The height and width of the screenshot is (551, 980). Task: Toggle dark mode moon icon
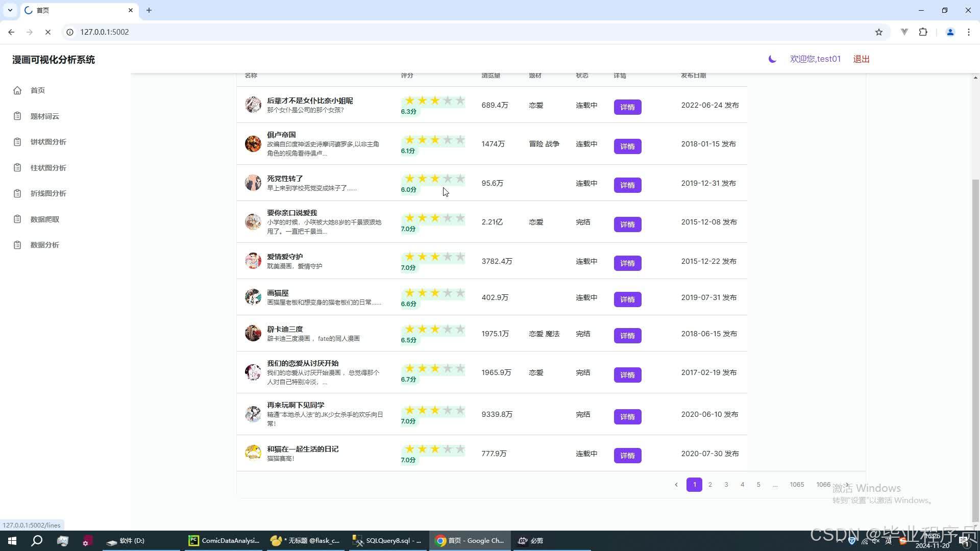[772, 59]
